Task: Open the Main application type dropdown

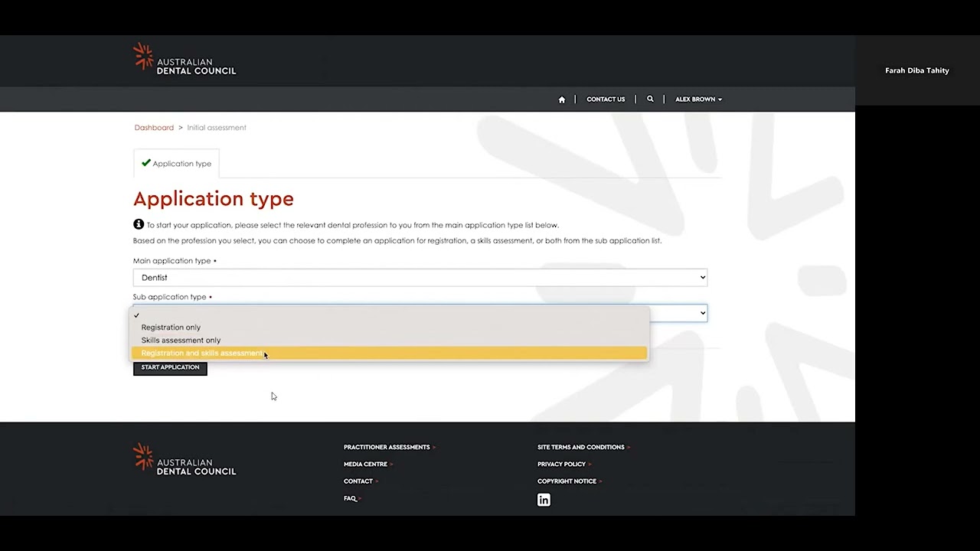Action: (x=420, y=277)
